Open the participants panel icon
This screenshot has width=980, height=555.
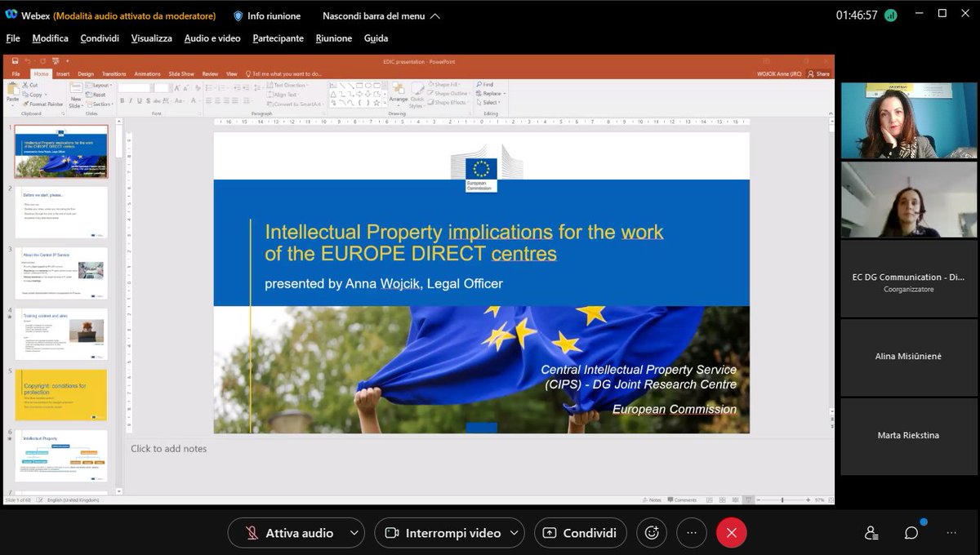871,533
